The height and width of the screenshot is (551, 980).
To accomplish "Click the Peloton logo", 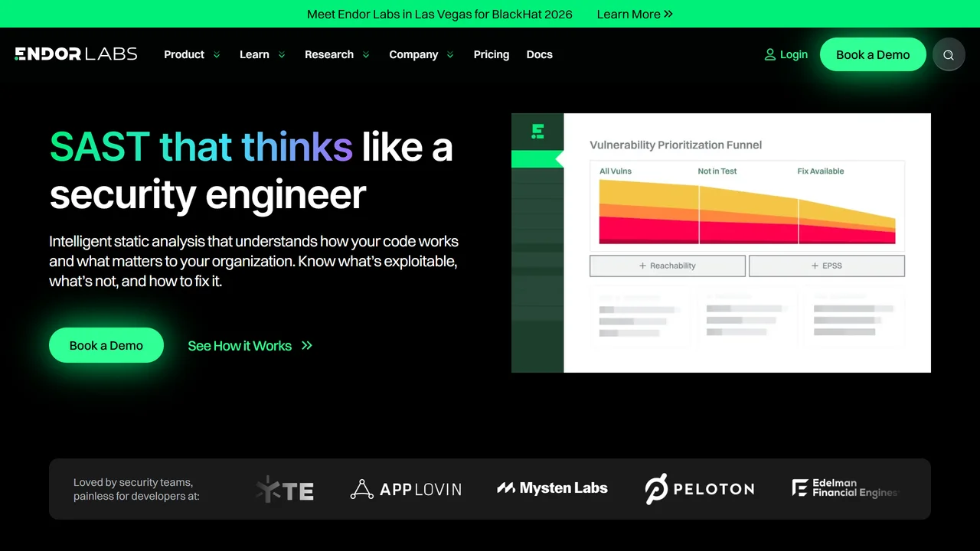I will 699,489.
